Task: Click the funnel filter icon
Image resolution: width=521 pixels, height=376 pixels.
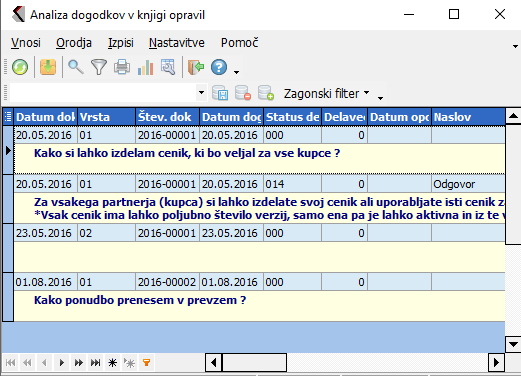Action: 99,67
